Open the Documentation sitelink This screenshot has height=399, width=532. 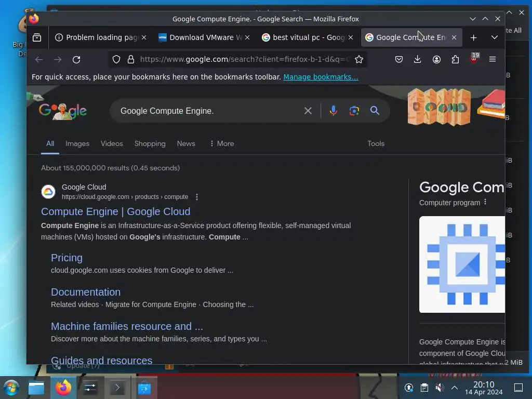[x=86, y=292]
